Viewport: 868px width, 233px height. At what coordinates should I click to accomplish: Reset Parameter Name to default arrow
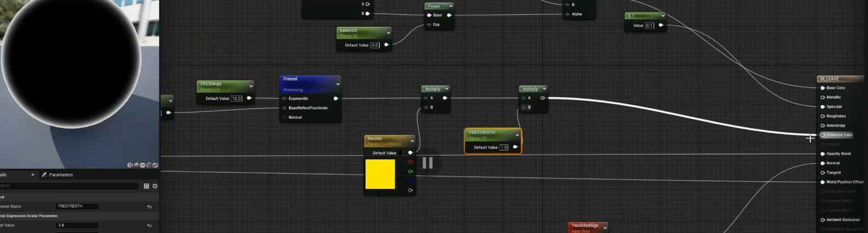coord(149,207)
